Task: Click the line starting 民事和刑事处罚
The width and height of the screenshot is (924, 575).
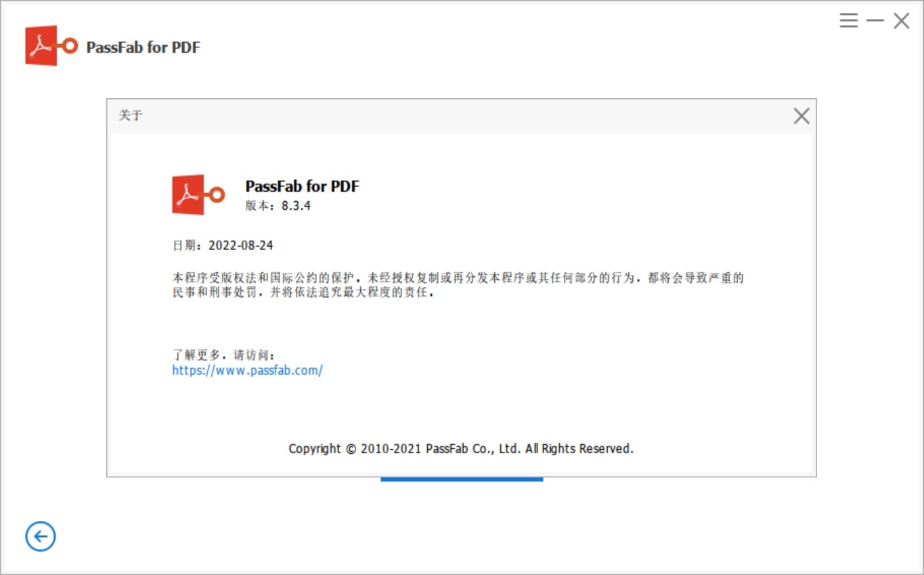Action: point(303,293)
